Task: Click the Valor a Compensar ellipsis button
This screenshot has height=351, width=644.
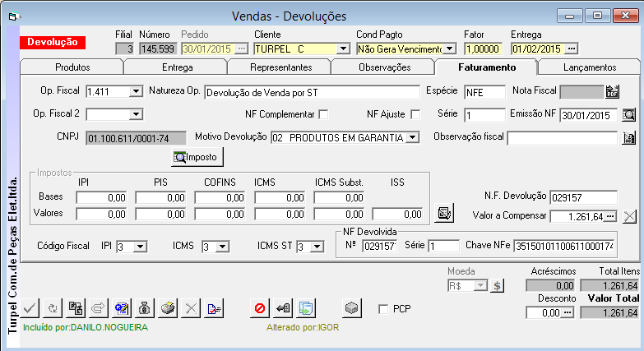Action: [609, 217]
